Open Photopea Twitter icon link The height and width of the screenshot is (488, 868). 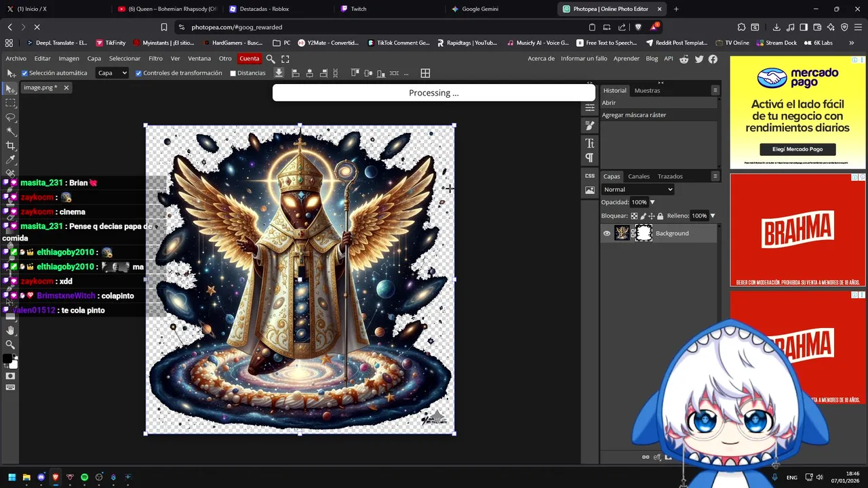(699, 59)
